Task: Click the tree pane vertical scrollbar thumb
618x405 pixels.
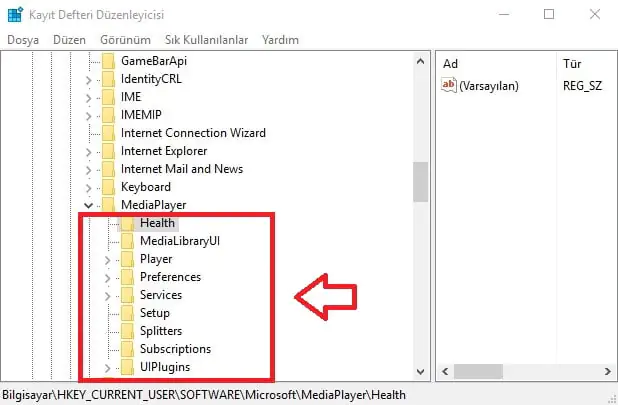Action: click(421, 182)
